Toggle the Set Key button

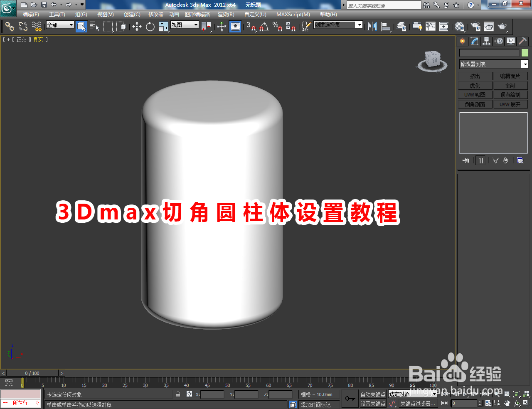pos(373,403)
